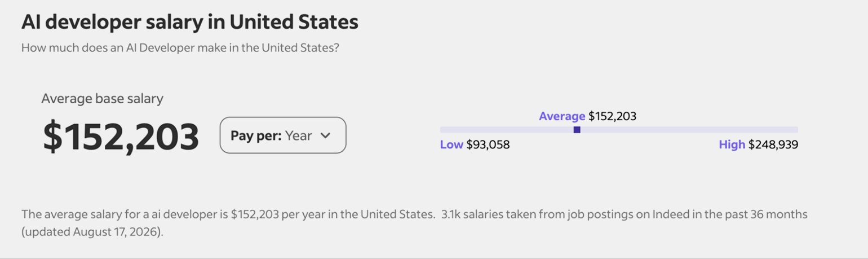Click the Low $93,058 label

click(475, 145)
